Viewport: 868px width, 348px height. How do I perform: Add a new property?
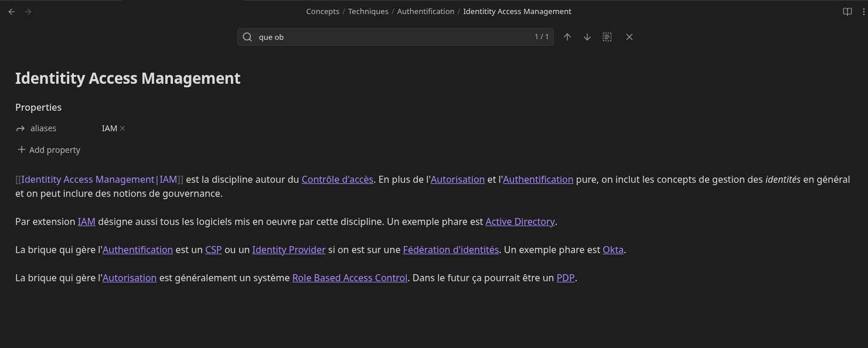click(49, 150)
